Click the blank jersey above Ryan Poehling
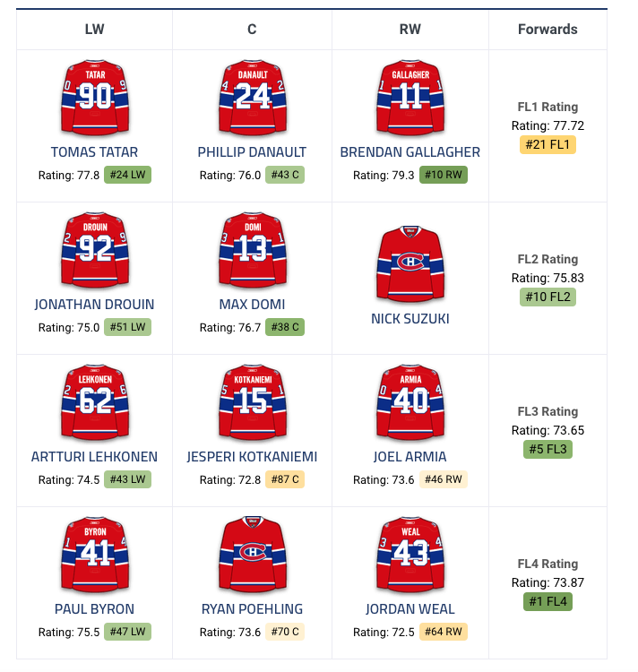Screen dimensions: 638x672 (252, 553)
